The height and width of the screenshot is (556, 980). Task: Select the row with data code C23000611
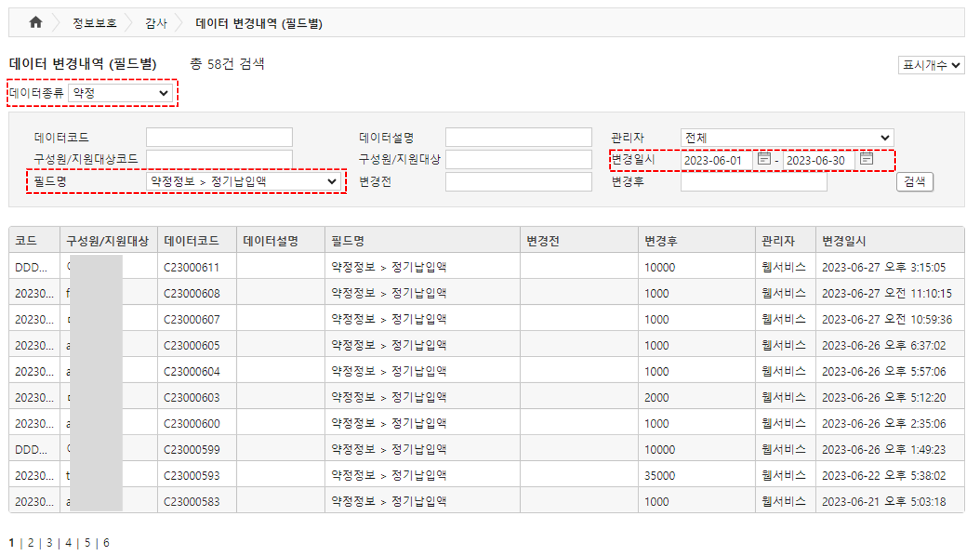point(192,267)
